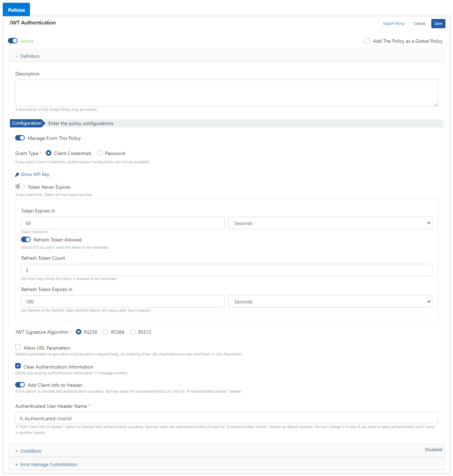The image size is (453, 476).
Task: Toggle Manage From This Policy switch
Action: [20, 138]
